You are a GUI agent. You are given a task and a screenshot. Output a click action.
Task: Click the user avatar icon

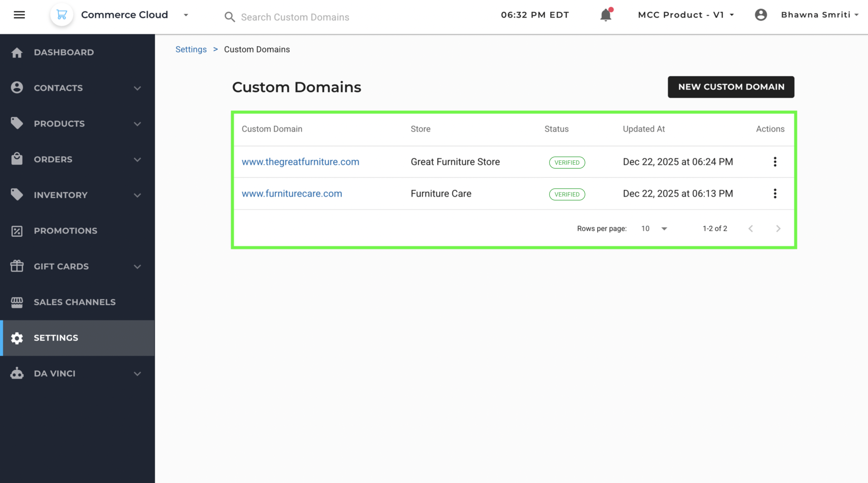(760, 15)
